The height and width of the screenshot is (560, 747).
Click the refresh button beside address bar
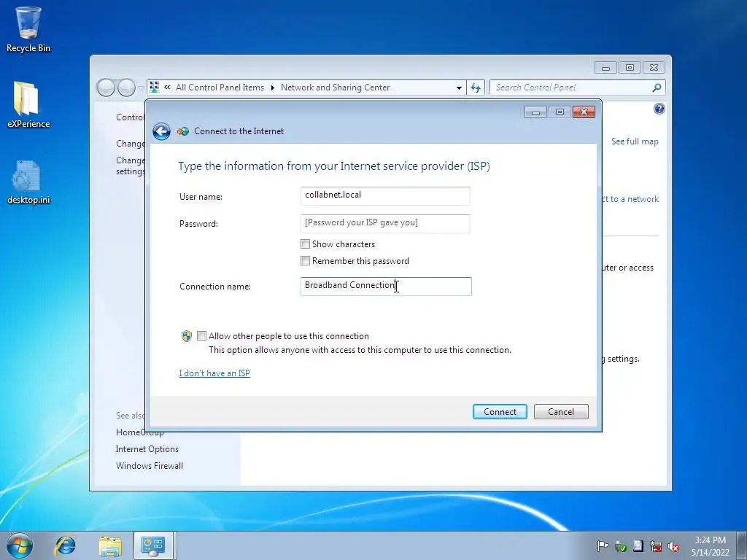476,87
